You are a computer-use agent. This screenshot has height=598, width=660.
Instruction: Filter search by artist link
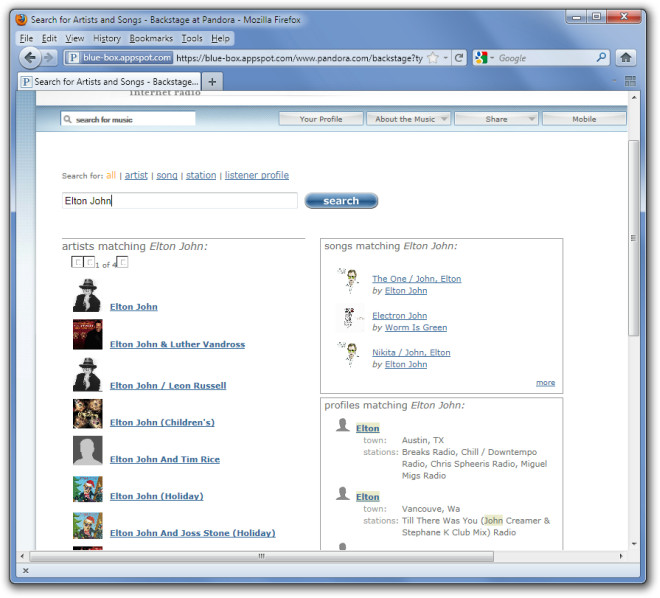point(136,175)
